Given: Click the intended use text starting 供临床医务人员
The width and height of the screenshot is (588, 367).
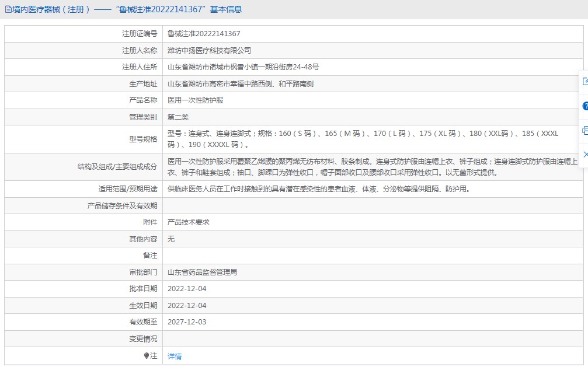Looking at the screenshot, I should coord(319,189).
